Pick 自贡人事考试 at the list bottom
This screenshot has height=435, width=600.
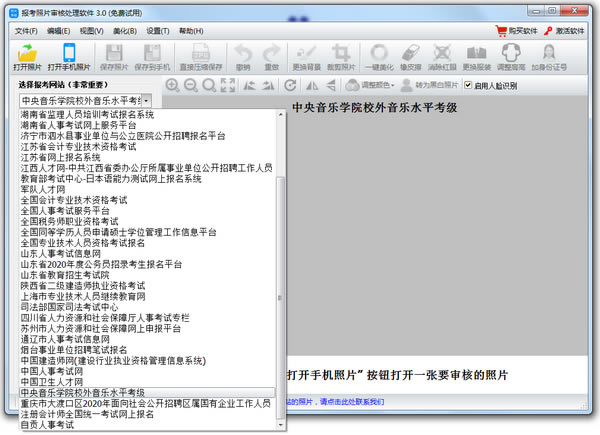[x=46, y=425]
